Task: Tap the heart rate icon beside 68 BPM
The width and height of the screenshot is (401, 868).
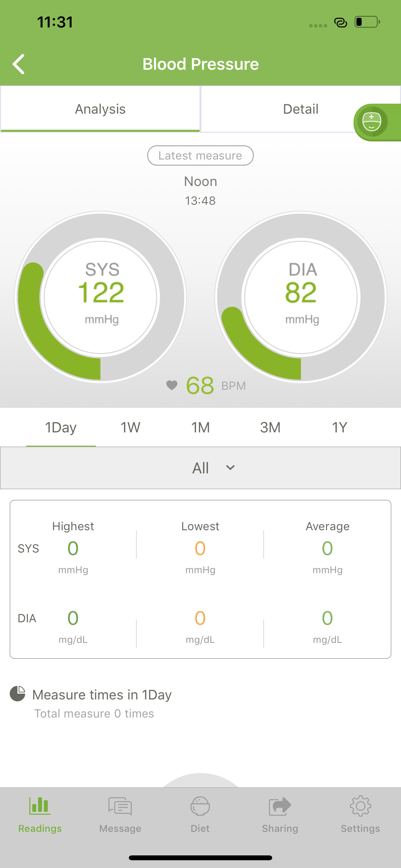Action: 172,385
